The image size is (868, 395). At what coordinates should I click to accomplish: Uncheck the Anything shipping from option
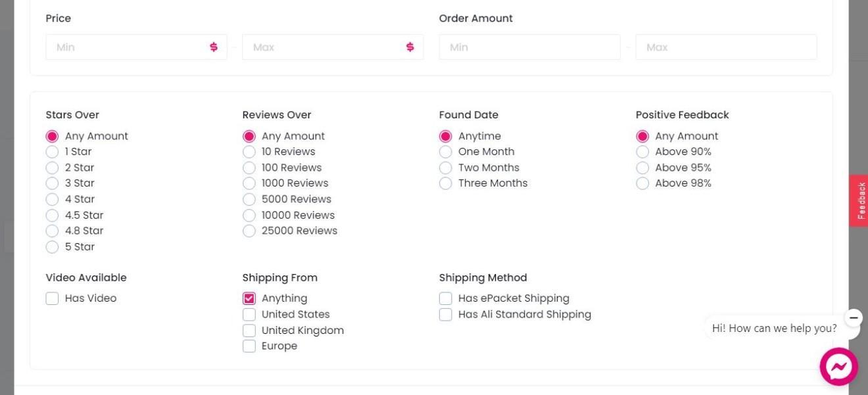point(249,298)
